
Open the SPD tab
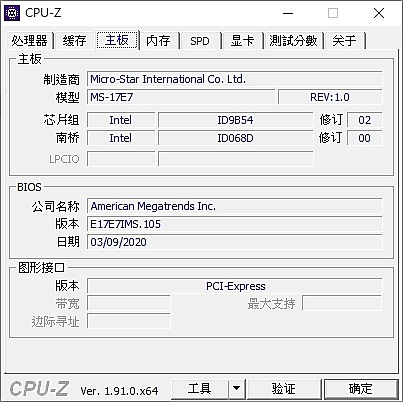(200, 41)
